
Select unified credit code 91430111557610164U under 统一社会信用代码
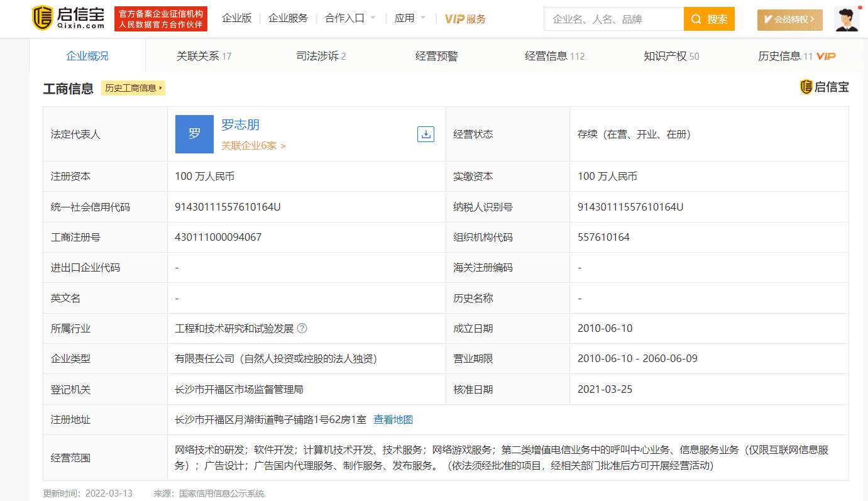228,207
